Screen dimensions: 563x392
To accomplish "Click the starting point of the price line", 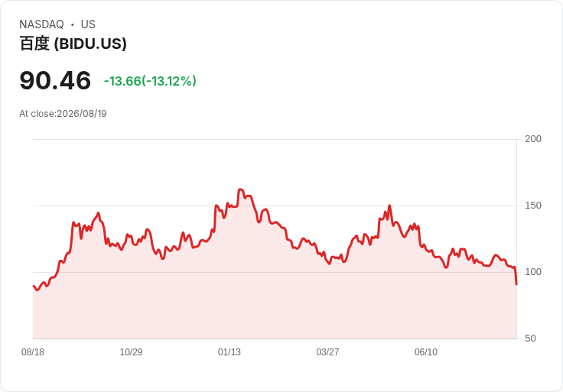I will coord(34,286).
